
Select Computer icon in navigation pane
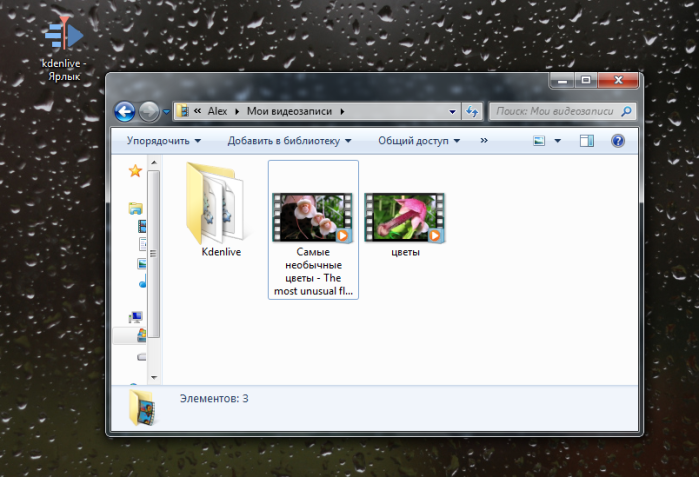pyautogui.click(x=136, y=317)
